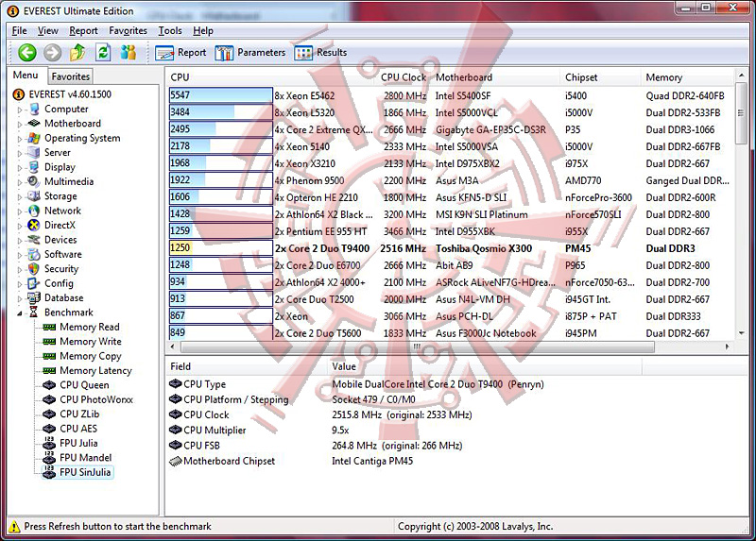Open the Favorites menu
756x541 pixels.
tap(128, 31)
